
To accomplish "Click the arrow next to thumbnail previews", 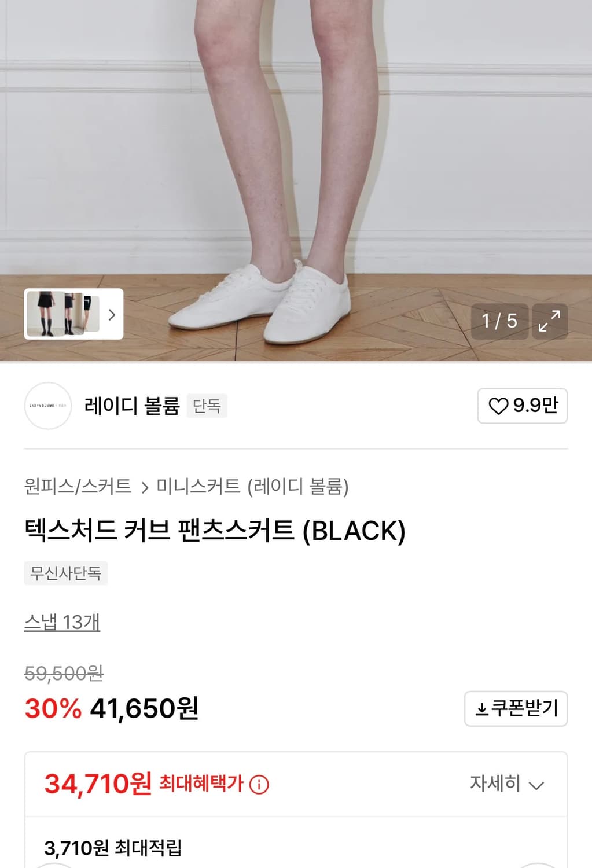I will point(112,314).
